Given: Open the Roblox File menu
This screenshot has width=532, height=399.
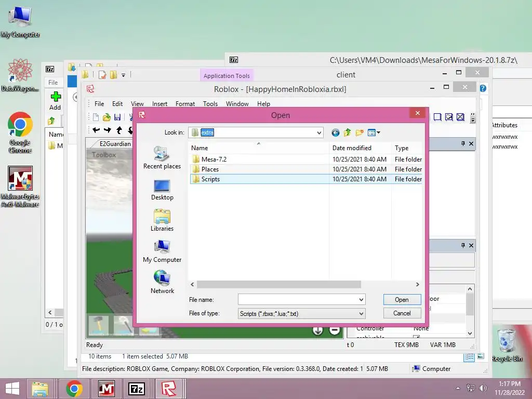Looking at the screenshot, I should [x=99, y=104].
